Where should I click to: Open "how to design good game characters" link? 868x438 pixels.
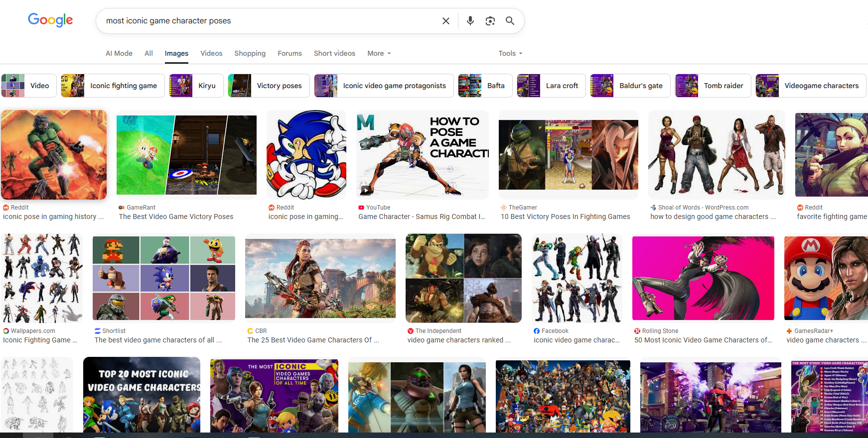point(713,217)
